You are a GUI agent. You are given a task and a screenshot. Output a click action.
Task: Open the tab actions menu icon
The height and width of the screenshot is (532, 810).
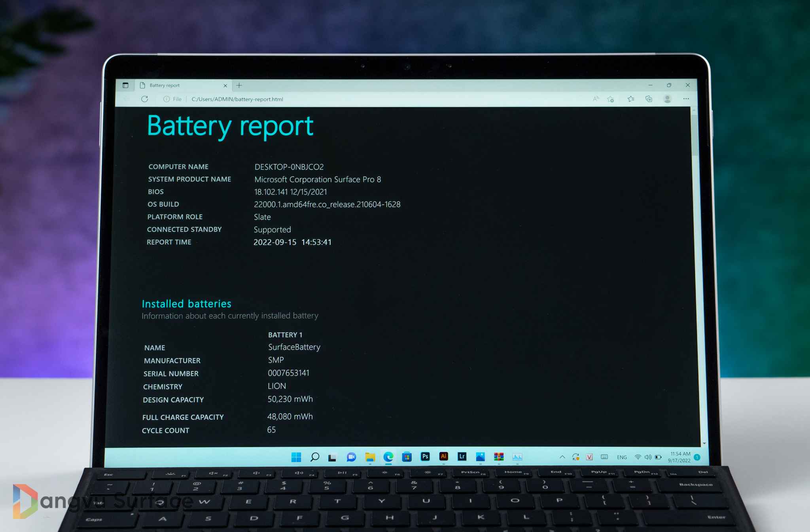125,85
